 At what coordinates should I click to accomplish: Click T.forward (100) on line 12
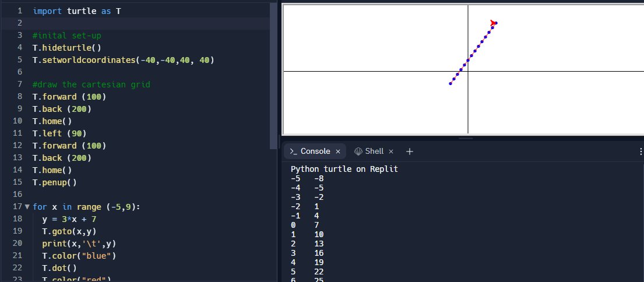69,146
